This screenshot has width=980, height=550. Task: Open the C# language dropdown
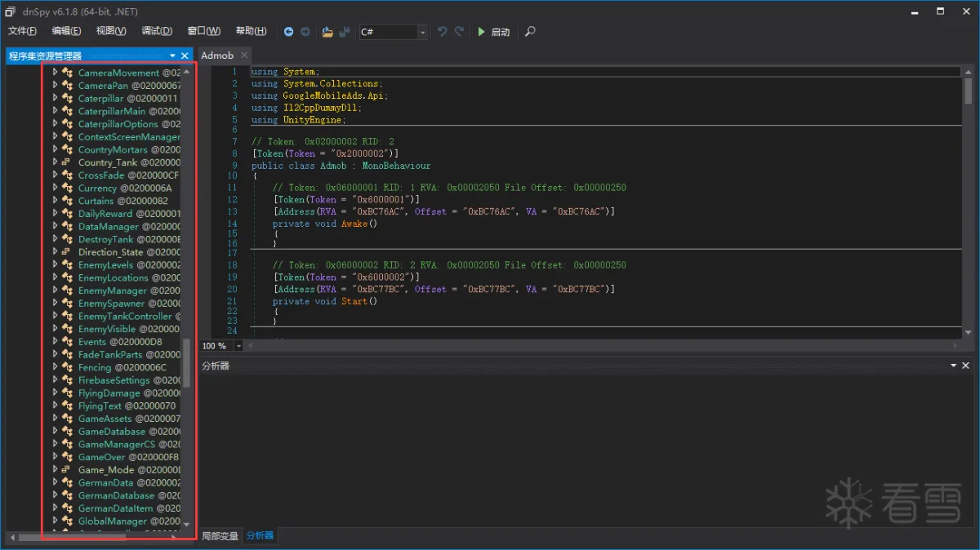422,32
